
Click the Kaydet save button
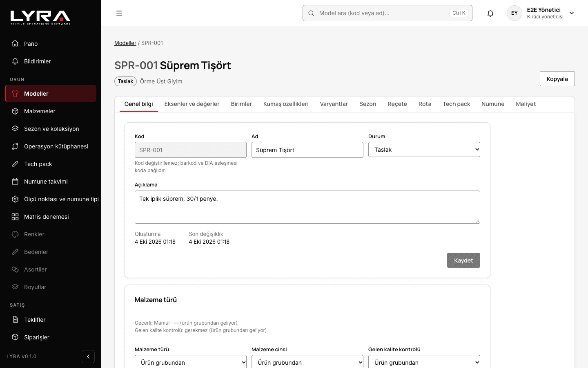click(463, 260)
